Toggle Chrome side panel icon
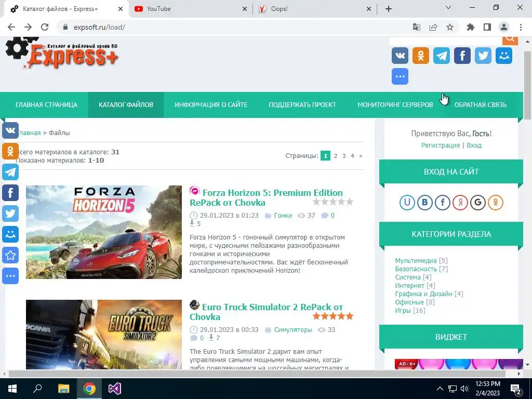 tap(487, 27)
